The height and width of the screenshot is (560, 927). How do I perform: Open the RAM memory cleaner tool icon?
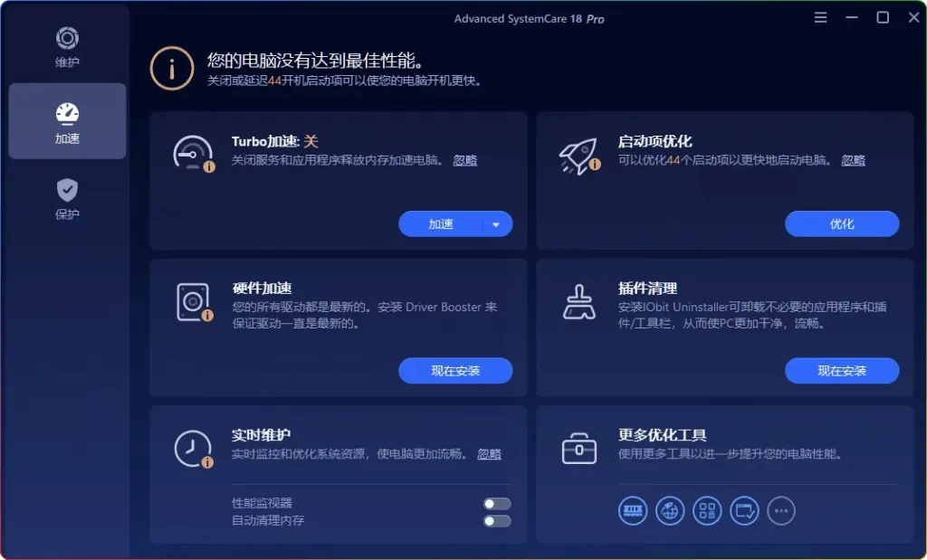pos(633,510)
